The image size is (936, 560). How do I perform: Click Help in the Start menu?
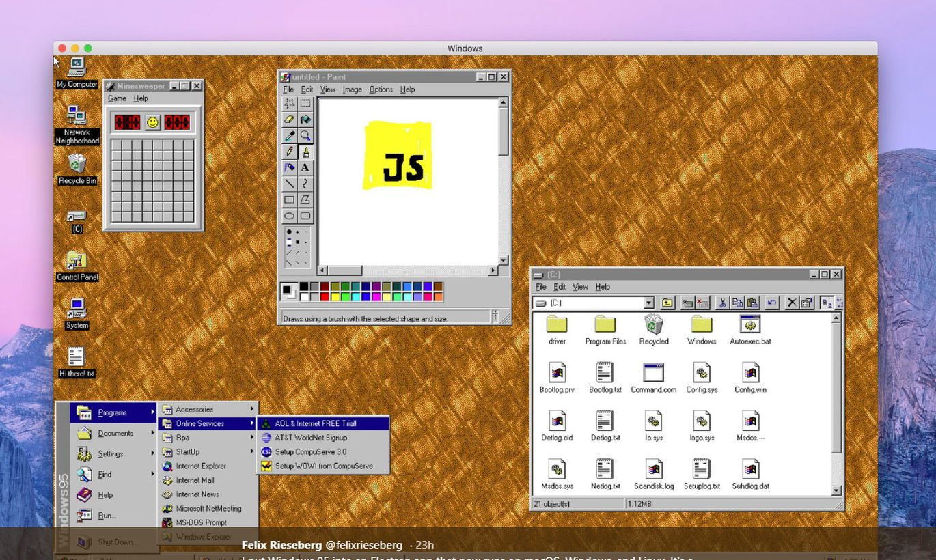click(114, 495)
